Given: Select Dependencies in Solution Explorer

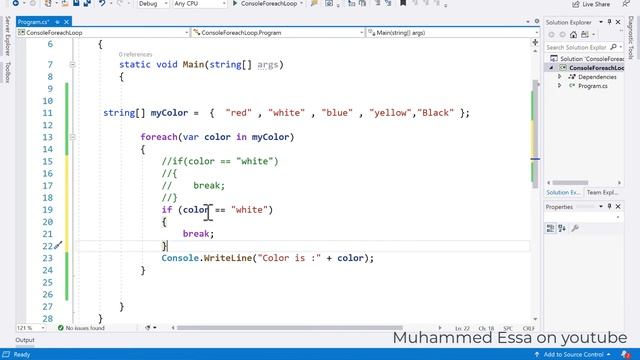Looking at the screenshot, I should [597, 77].
